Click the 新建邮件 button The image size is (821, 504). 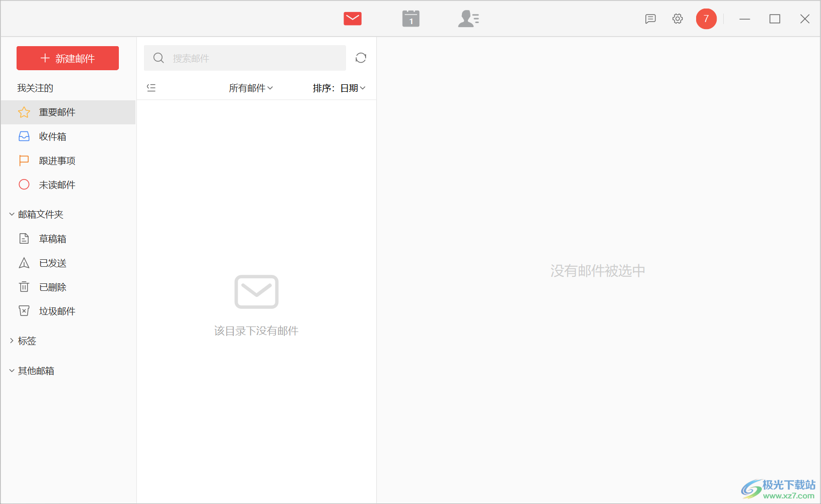tap(68, 58)
